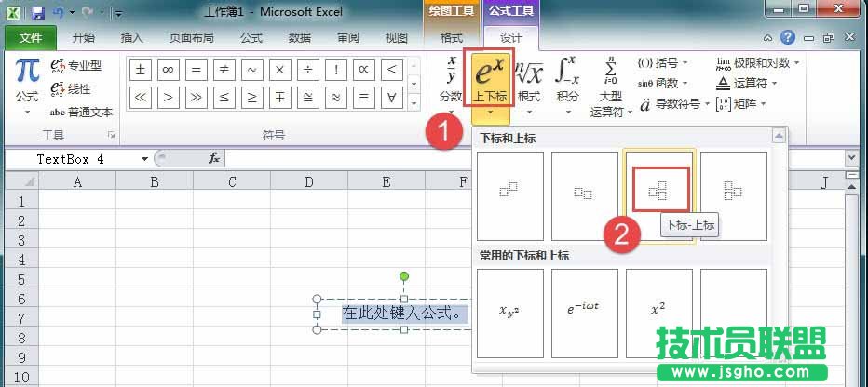Insert the not-equal ≠ symbol

point(224,70)
